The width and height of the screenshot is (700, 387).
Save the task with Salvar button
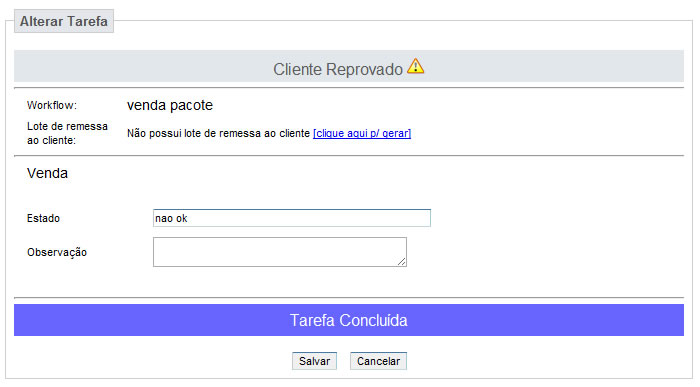click(x=314, y=361)
